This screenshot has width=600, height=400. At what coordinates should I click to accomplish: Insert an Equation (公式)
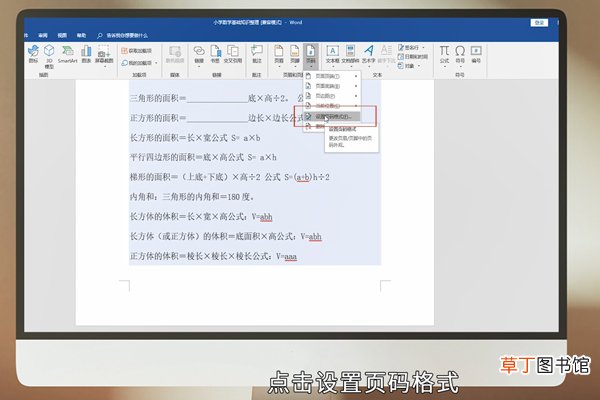[x=444, y=56]
